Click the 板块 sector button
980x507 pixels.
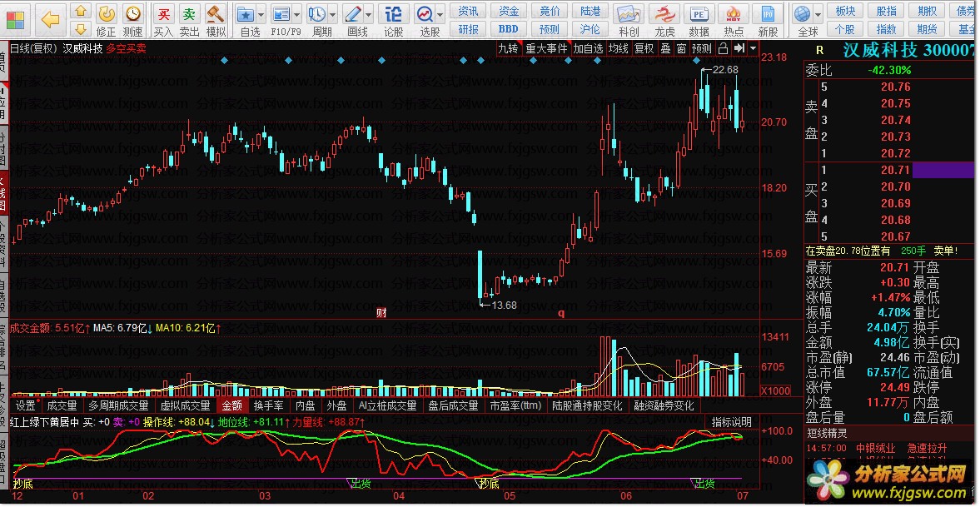[845, 12]
